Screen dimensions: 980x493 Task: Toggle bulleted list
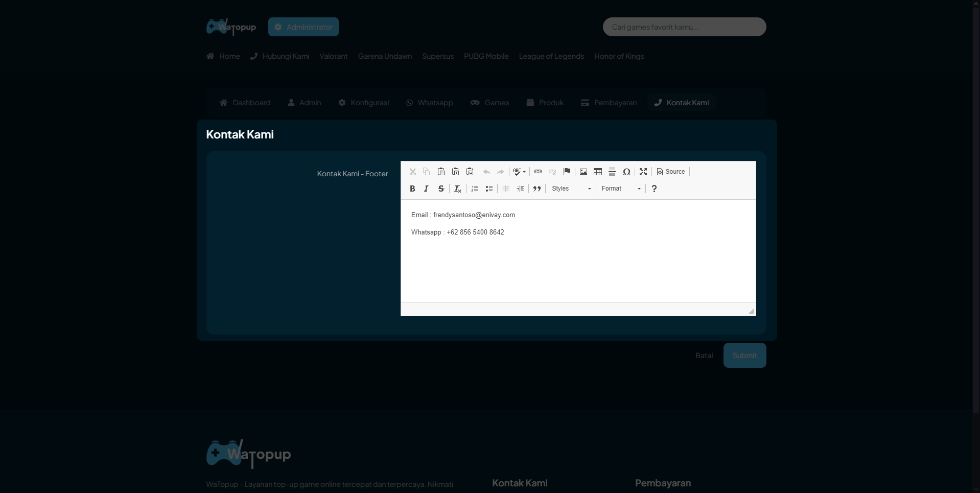[489, 189]
